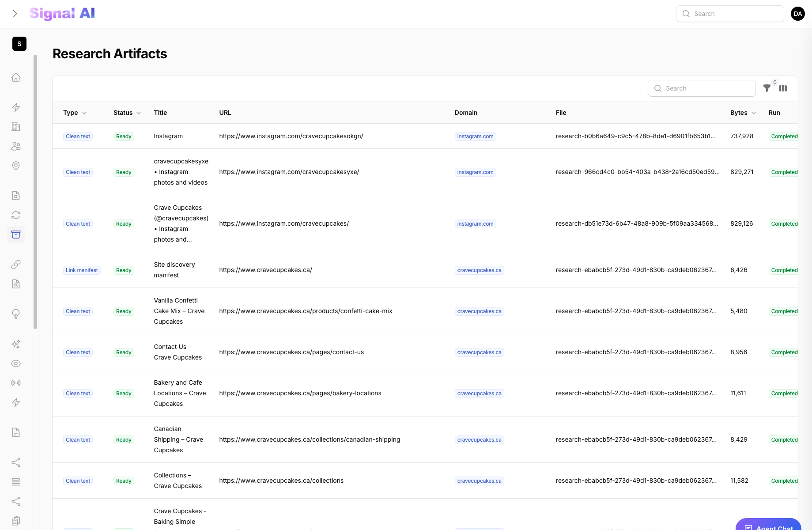This screenshot has height=530, width=812.
Task: Open the clipboard sidebar icon
Action: coord(16,521)
